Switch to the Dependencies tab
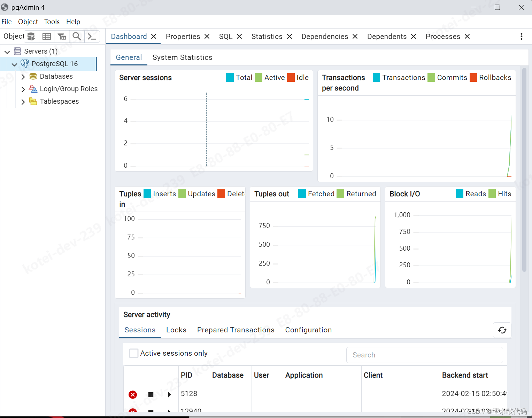The image size is (532, 418). (325, 37)
